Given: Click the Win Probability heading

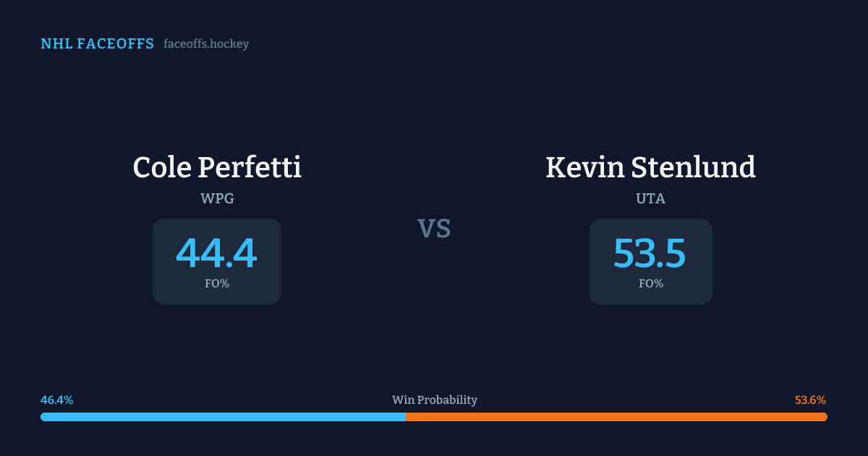Looking at the screenshot, I should (434, 400).
